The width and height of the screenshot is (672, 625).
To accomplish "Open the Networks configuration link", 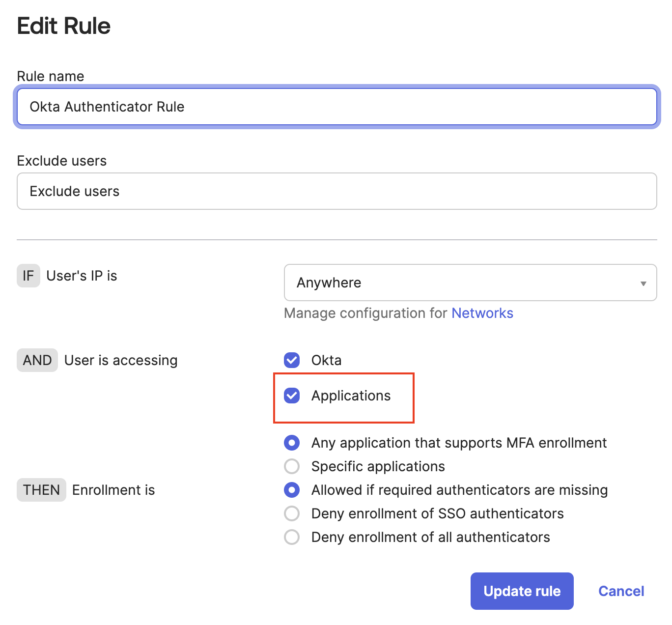I will 482,313.
